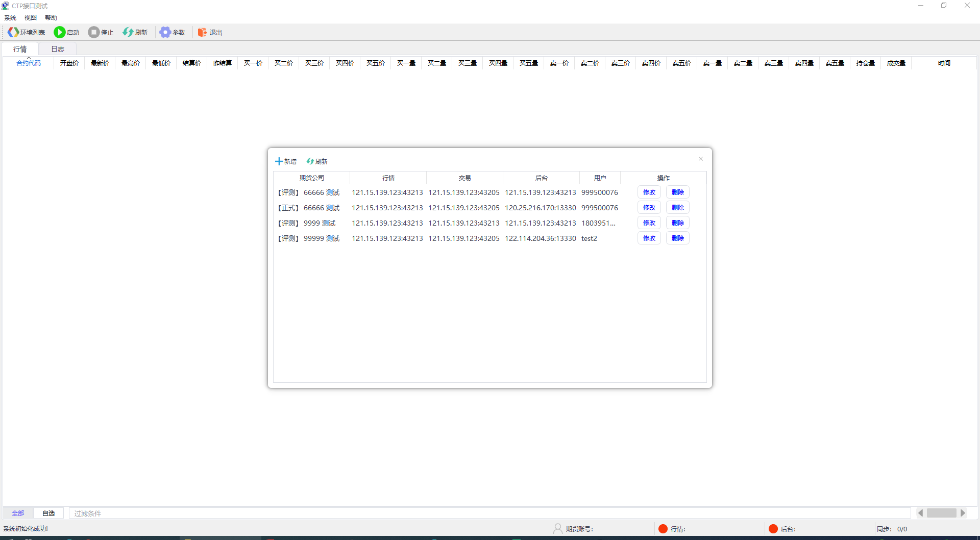This screenshot has width=980, height=540.
Task: Select the 【评测】66666 测试 row name
Action: (309, 192)
